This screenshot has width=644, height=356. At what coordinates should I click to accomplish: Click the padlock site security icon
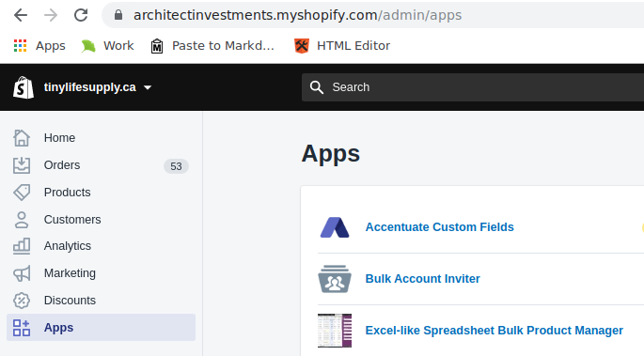pos(118,15)
